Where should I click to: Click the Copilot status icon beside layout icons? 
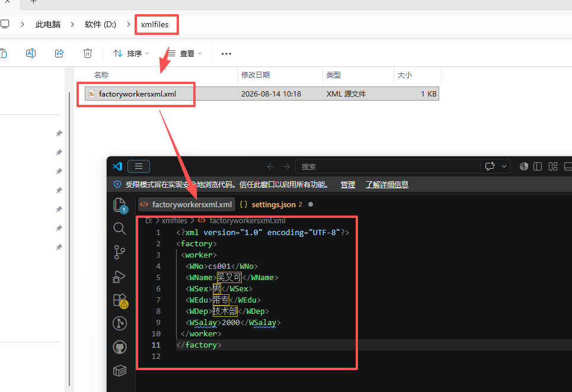pyautogui.click(x=524, y=166)
